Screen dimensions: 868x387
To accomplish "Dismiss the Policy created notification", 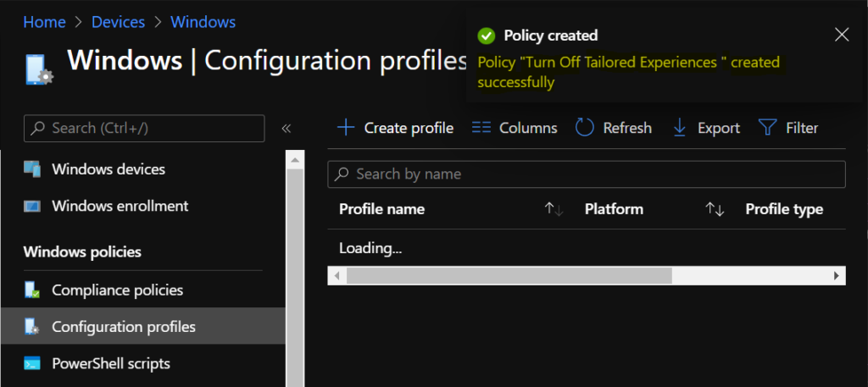I will [842, 35].
